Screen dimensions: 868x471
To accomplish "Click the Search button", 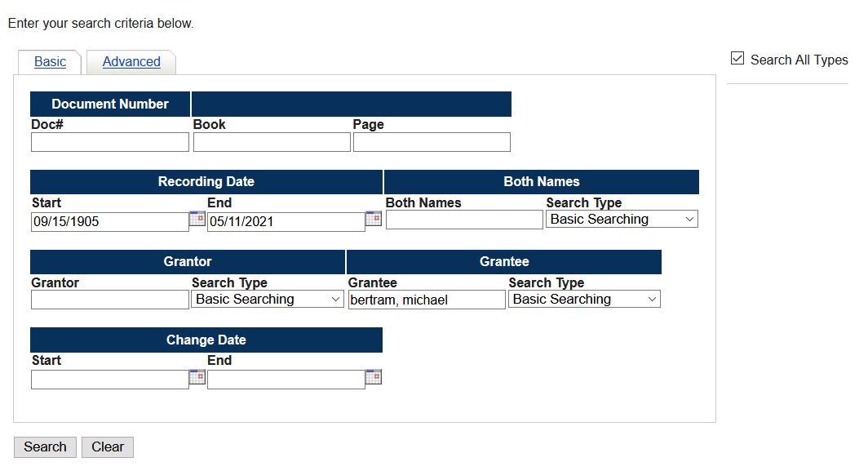I will (x=45, y=447).
